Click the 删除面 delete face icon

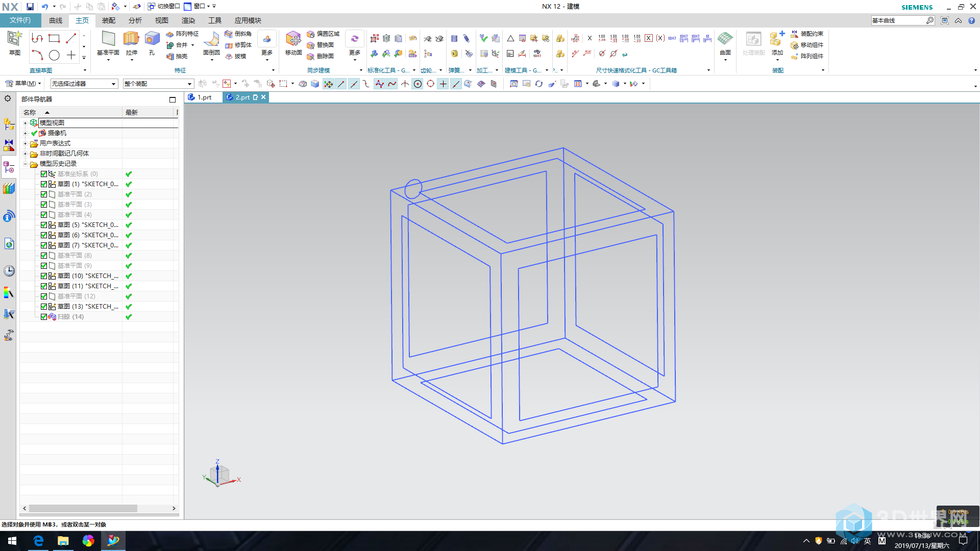tap(310, 57)
